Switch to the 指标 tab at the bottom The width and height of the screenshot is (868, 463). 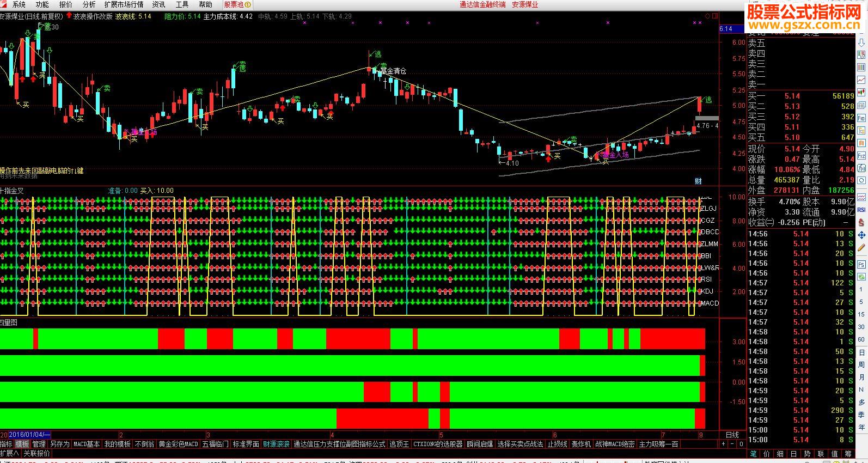(7, 444)
